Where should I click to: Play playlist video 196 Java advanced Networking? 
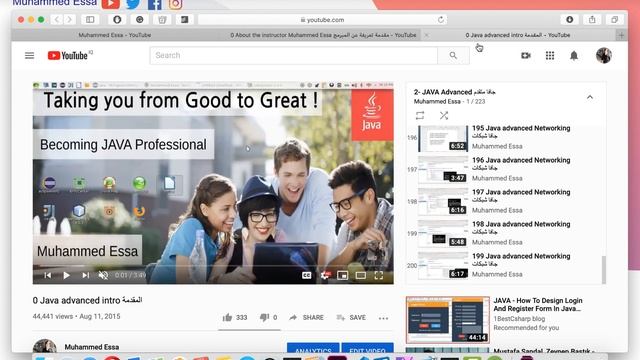(504, 170)
